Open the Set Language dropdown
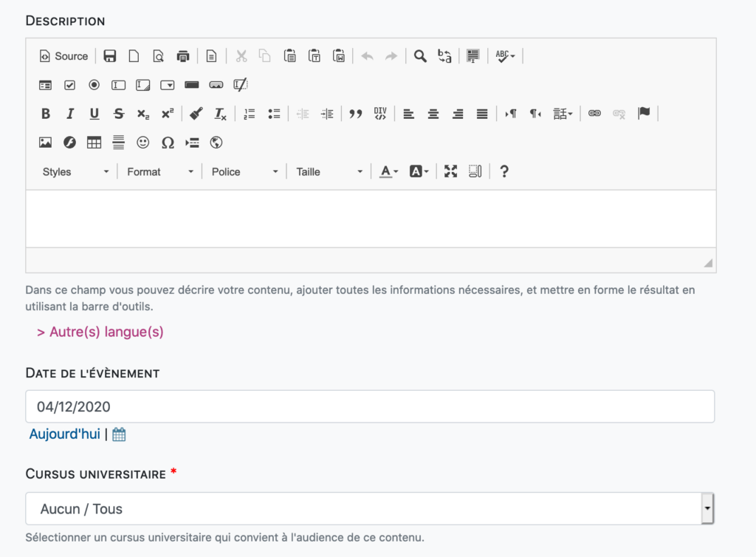The width and height of the screenshot is (756, 557). [x=563, y=114]
